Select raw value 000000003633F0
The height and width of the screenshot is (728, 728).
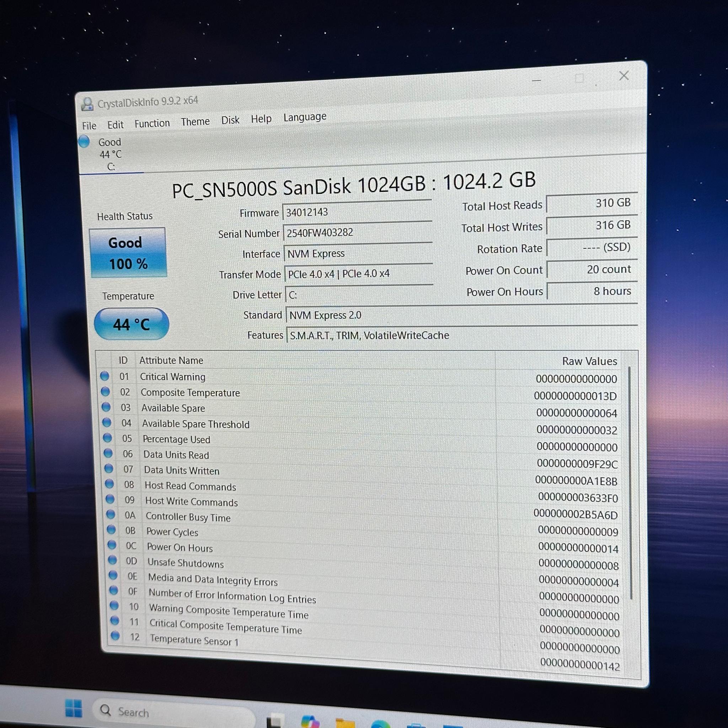(x=578, y=498)
